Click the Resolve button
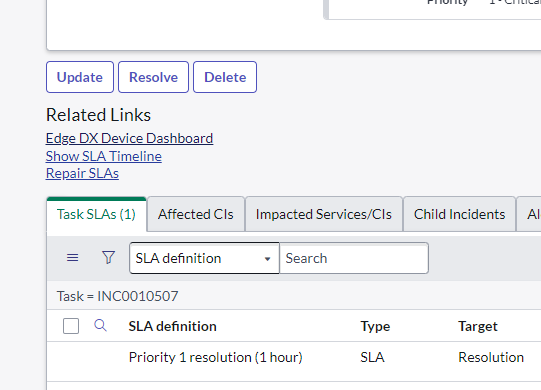Image resolution: width=541 pixels, height=390 pixels. (x=154, y=77)
